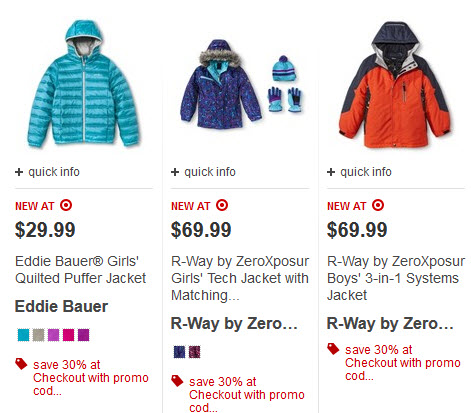471x413 pixels.
Task: Click Target bullseye logo on Boys' 3-in-1 Jacket
Action: (378, 205)
